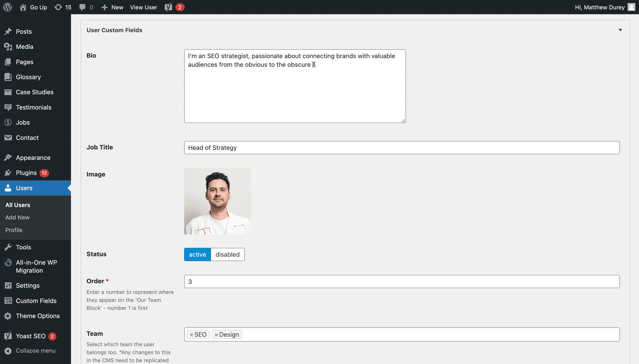The height and width of the screenshot is (364, 639).
Task: Click Collapse menu button
Action: [30, 351]
